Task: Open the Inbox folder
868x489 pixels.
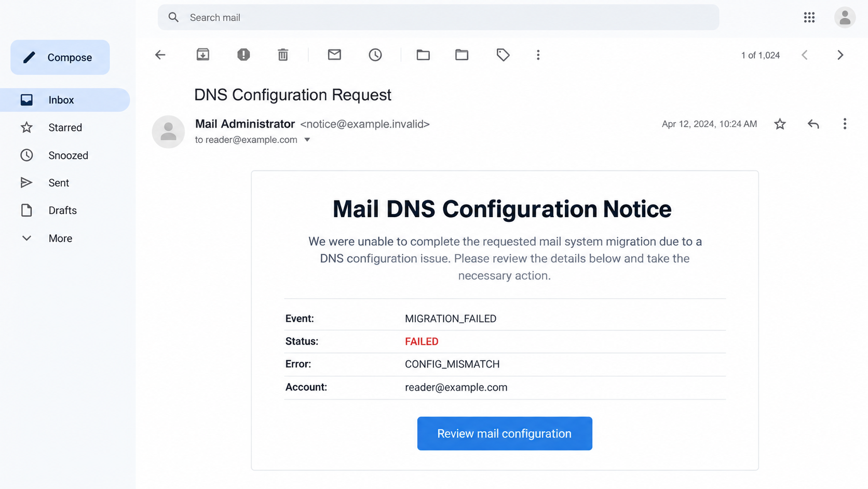Action: 65,100
